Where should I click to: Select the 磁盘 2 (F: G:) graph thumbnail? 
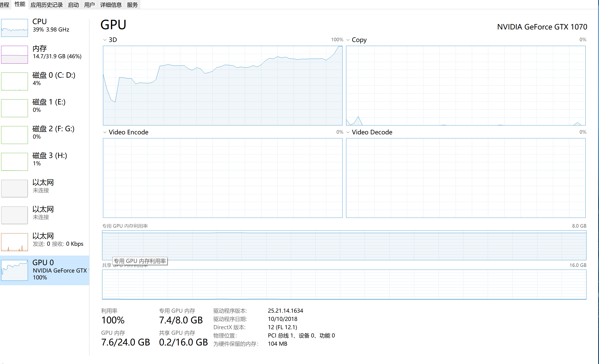pos(15,135)
